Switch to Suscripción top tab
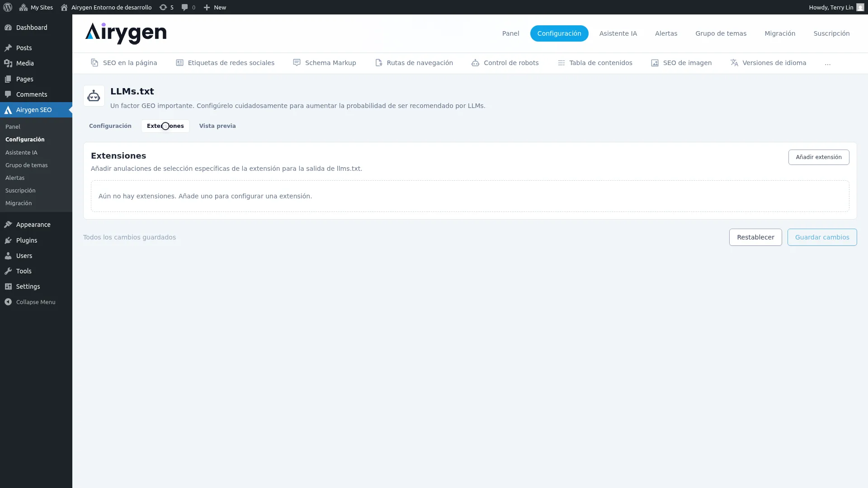The width and height of the screenshot is (868, 488). pyautogui.click(x=831, y=33)
